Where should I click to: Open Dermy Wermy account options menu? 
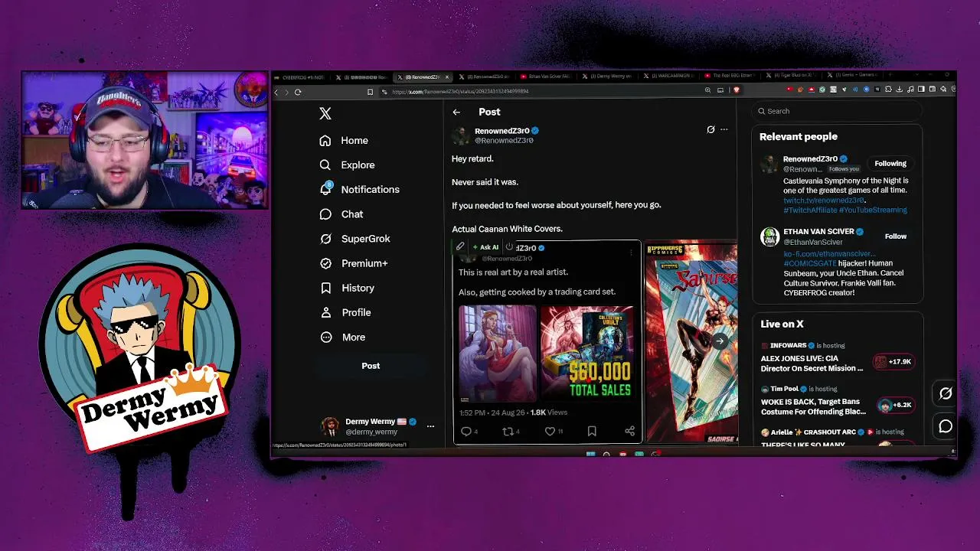[x=430, y=426]
